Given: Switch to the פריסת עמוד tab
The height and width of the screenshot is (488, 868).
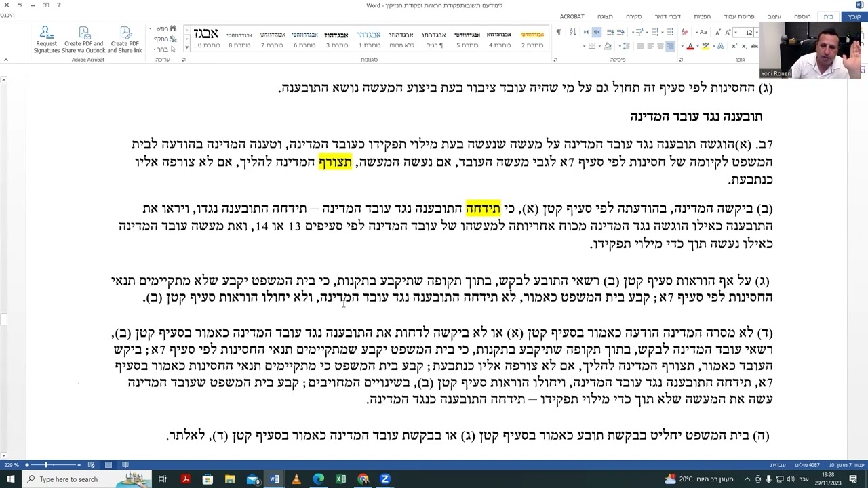Looking at the screenshot, I should (x=738, y=16).
